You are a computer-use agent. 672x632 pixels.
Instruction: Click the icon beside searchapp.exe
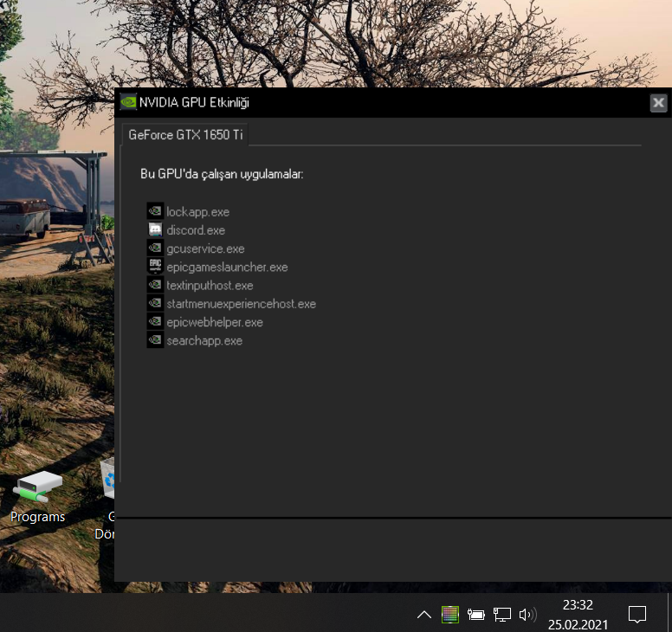click(x=155, y=339)
